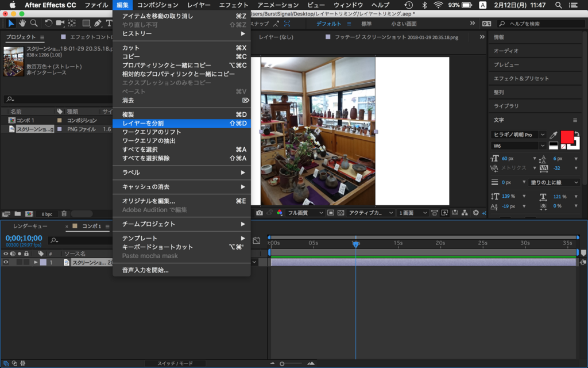
Task: Select the Pan Behind anchor point tool
Action: click(x=72, y=23)
